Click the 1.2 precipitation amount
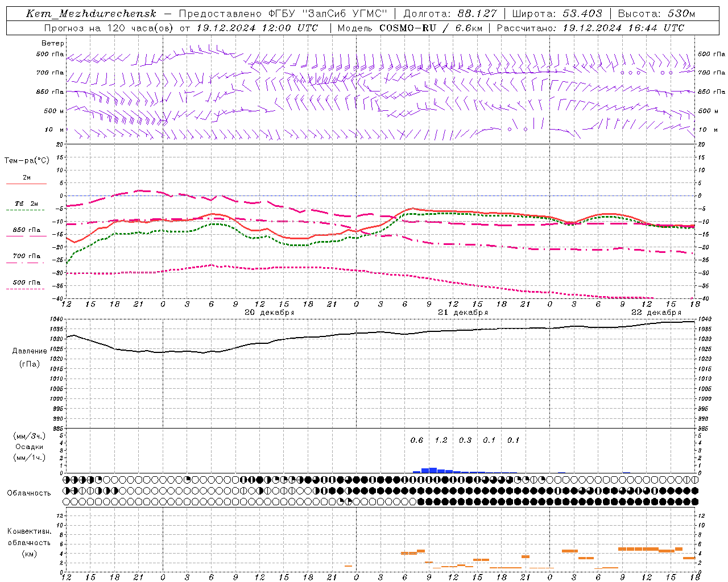The width and height of the screenshot is (728, 582). (441, 440)
